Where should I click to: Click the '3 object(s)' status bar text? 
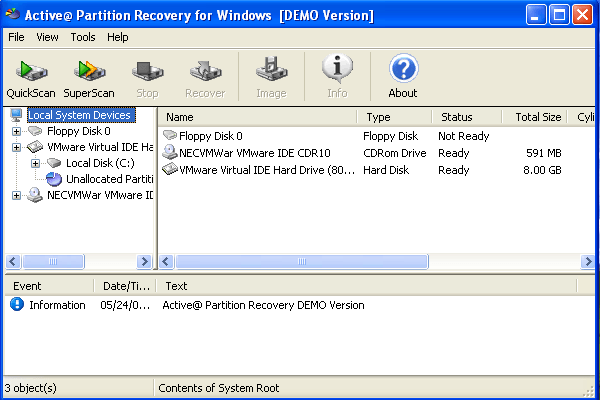pos(31,388)
